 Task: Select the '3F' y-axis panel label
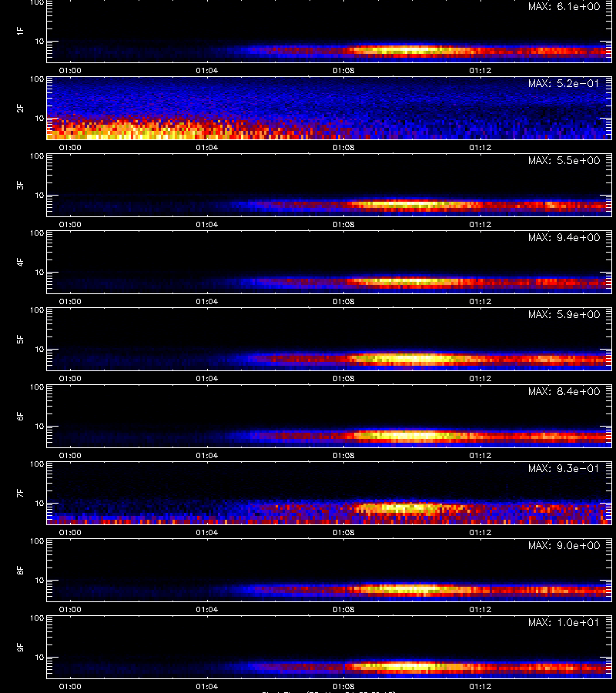click(x=20, y=185)
